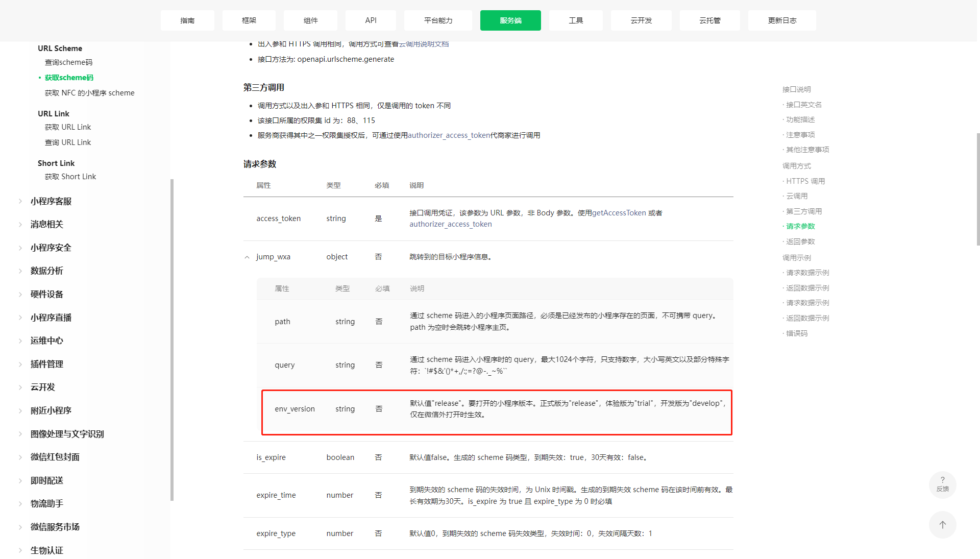Jump to 错误码 in page outline
980x559 pixels.
click(796, 333)
